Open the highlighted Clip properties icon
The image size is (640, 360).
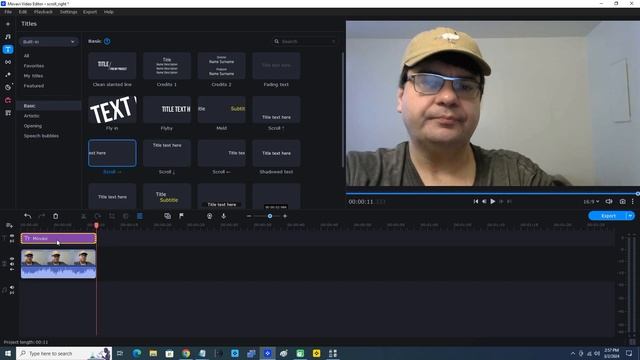pos(140,216)
